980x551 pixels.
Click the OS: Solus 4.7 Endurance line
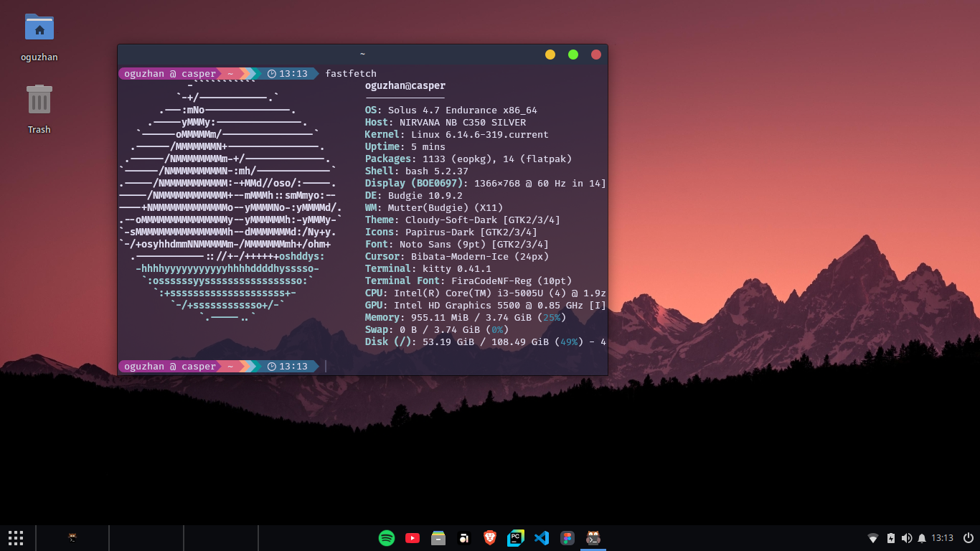click(451, 110)
